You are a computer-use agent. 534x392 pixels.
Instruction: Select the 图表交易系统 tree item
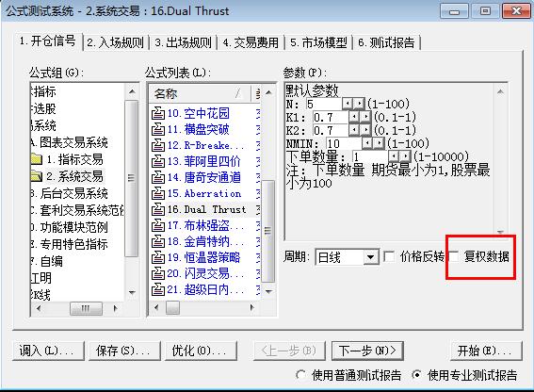(69, 142)
